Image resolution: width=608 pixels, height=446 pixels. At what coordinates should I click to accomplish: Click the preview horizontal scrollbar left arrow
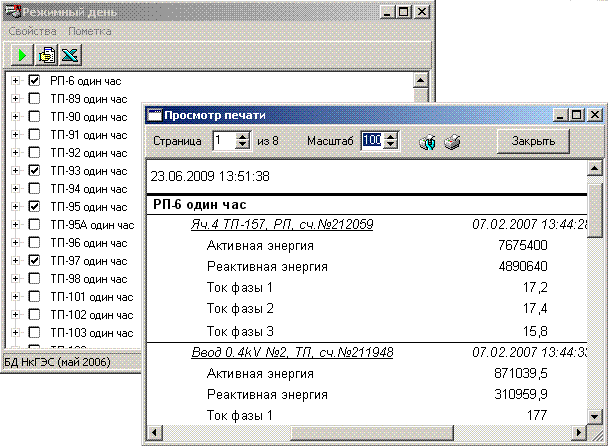[x=155, y=432]
